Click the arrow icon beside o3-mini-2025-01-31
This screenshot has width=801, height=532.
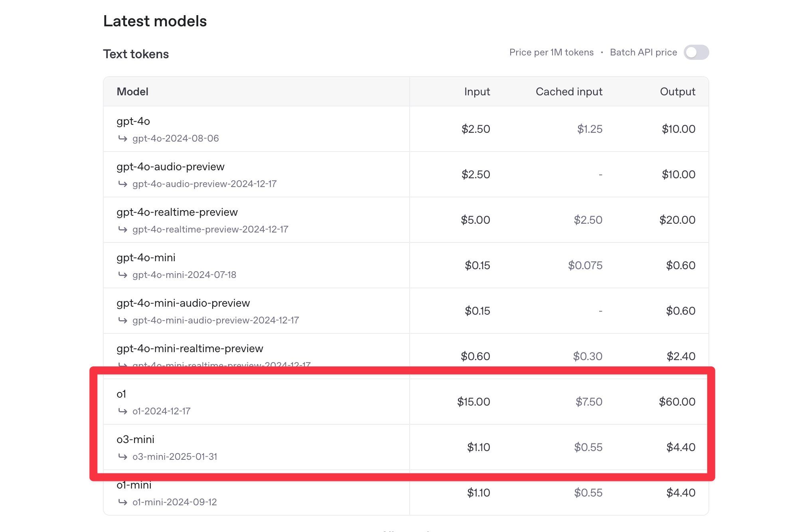click(122, 457)
